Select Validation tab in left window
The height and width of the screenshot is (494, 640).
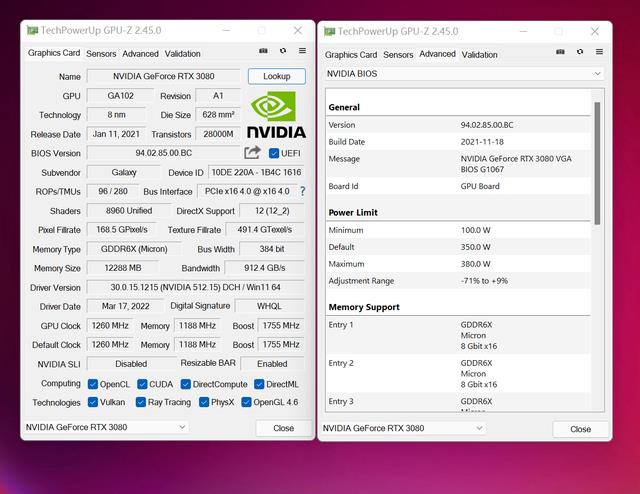[182, 54]
